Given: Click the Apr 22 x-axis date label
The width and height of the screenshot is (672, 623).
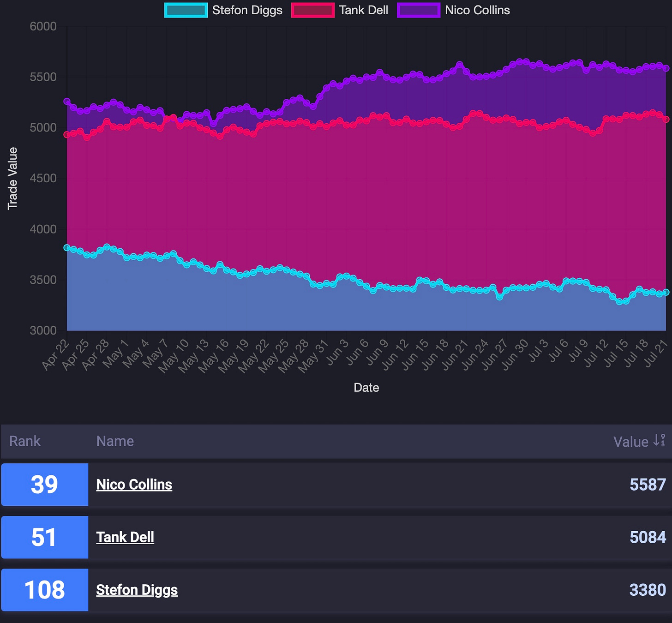Looking at the screenshot, I should click(x=56, y=354).
